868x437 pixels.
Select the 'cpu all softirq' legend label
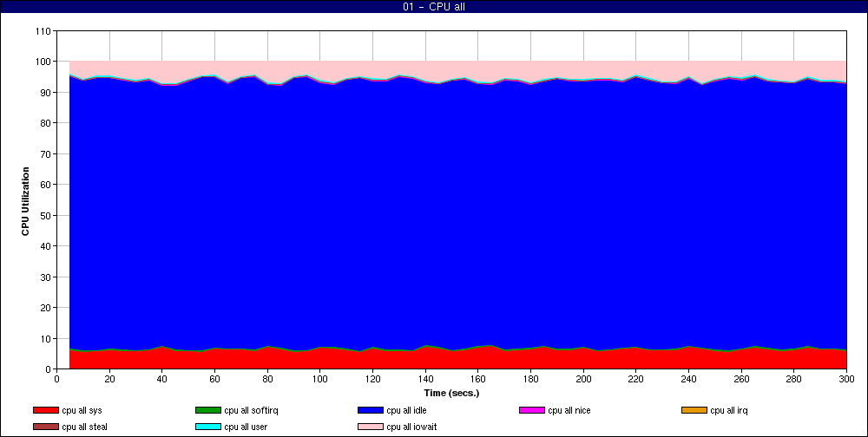click(252, 410)
